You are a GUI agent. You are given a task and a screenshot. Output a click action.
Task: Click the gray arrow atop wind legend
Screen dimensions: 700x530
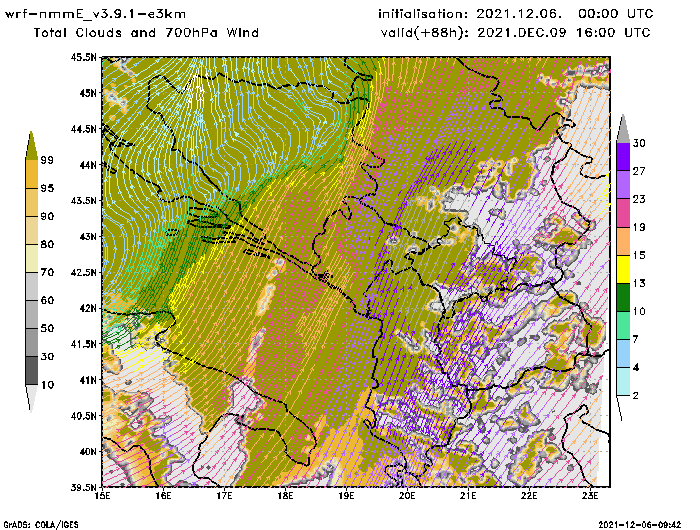click(x=623, y=129)
